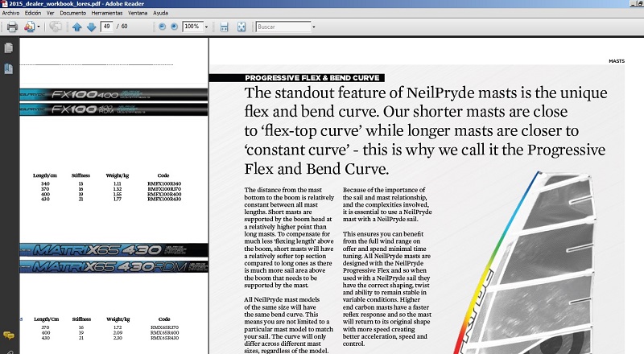Click the Print icon in the toolbar
The image size is (644, 354).
(x=12, y=27)
